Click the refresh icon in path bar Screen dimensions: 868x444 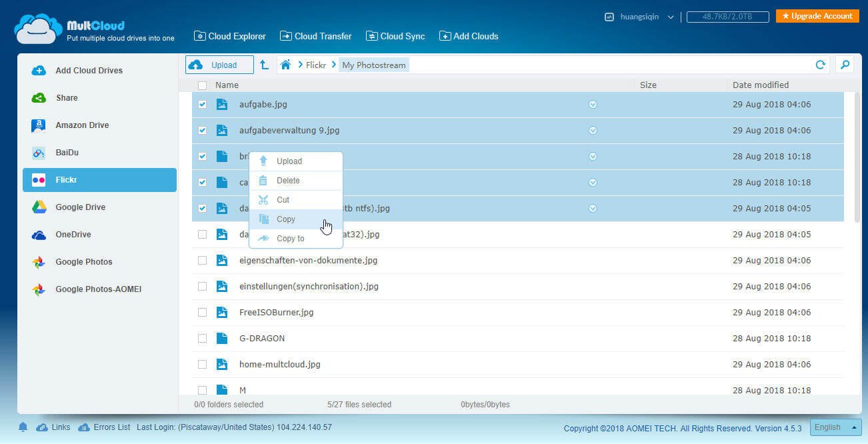821,65
